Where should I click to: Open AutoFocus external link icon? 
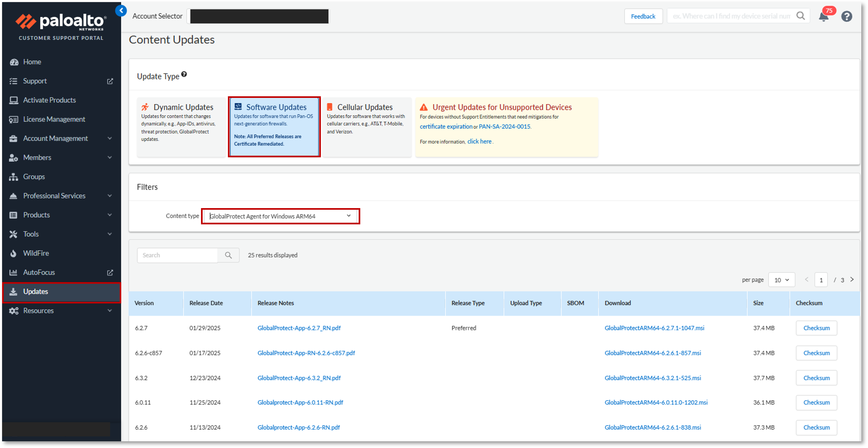tap(110, 272)
